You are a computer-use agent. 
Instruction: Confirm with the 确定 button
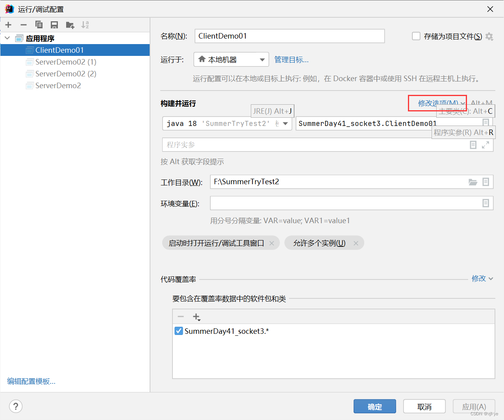point(375,407)
